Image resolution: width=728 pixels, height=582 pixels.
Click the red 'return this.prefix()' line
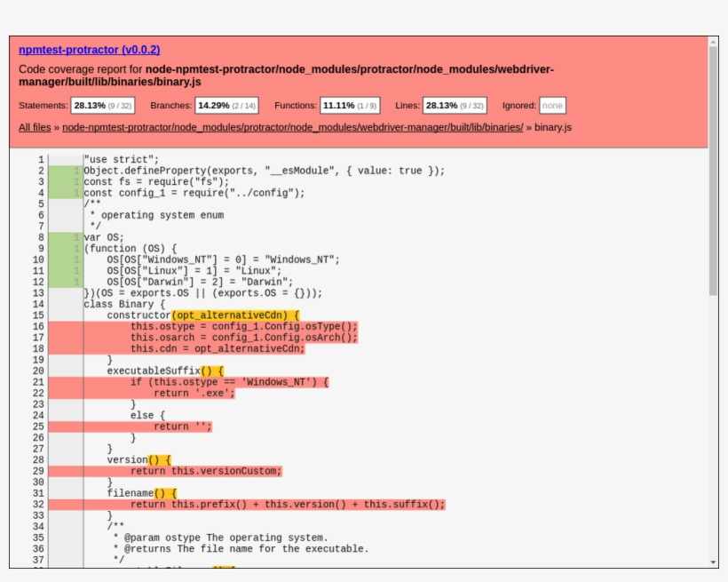pos(287,505)
